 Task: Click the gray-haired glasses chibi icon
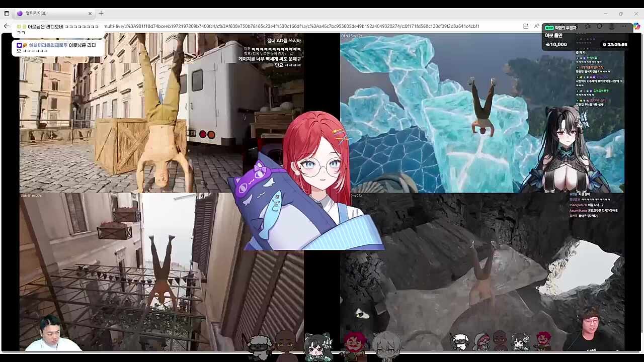click(x=386, y=346)
